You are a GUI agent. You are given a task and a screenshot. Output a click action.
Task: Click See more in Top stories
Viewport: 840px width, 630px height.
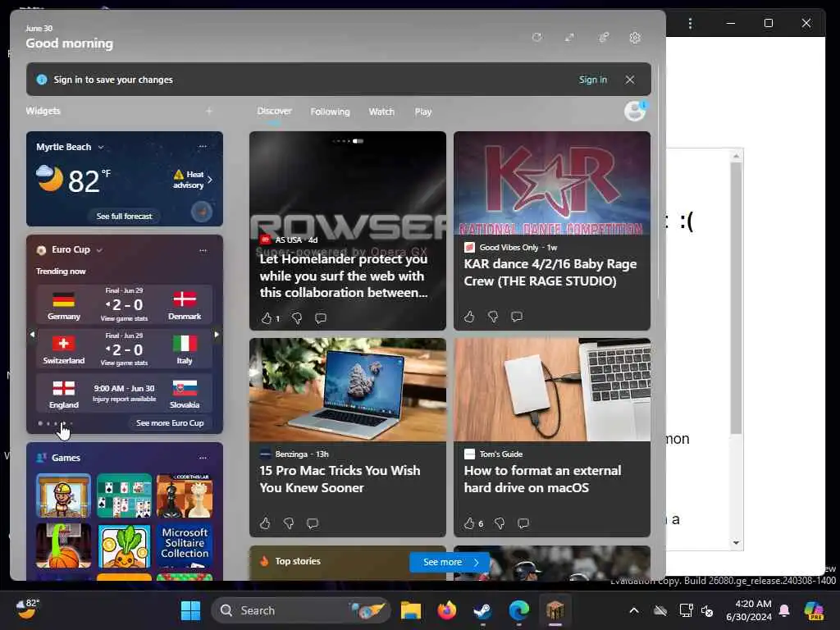click(450, 562)
